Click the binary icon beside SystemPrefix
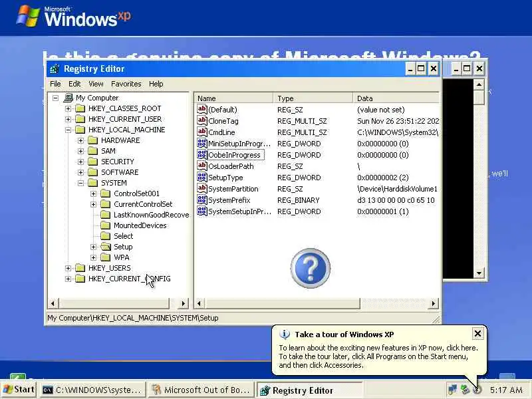Screen dimensions: 532x399 (202, 200)
